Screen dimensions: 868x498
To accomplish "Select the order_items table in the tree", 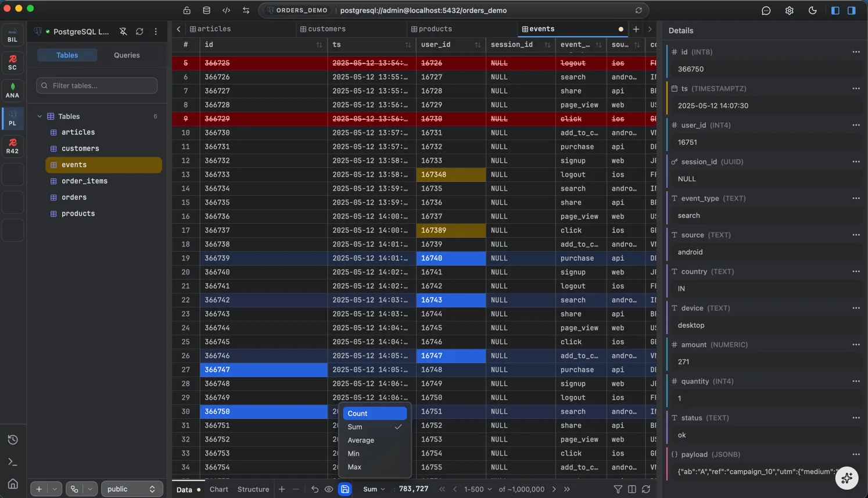I will click(x=103, y=181).
